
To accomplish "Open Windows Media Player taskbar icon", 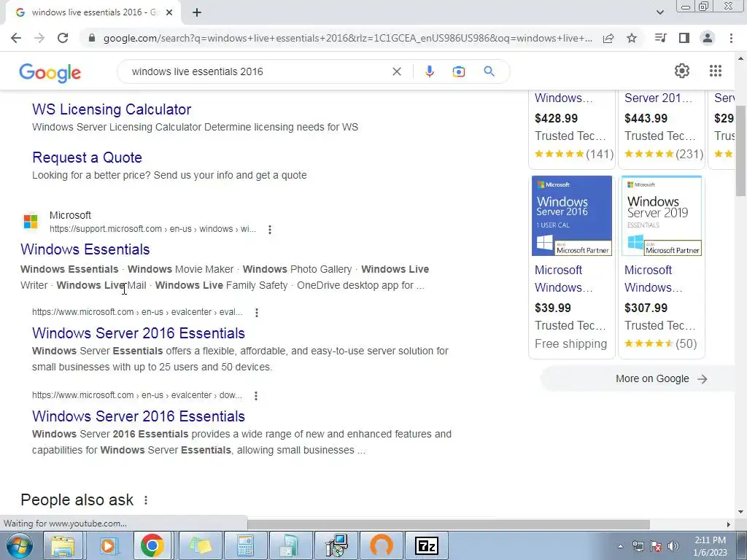I will coord(108,546).
